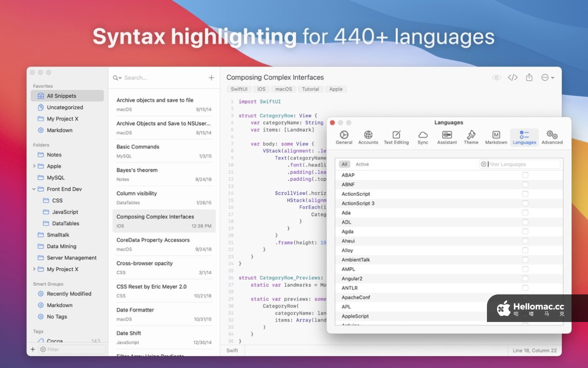
Task: Switch to Active languages filter
Action: 362,164
